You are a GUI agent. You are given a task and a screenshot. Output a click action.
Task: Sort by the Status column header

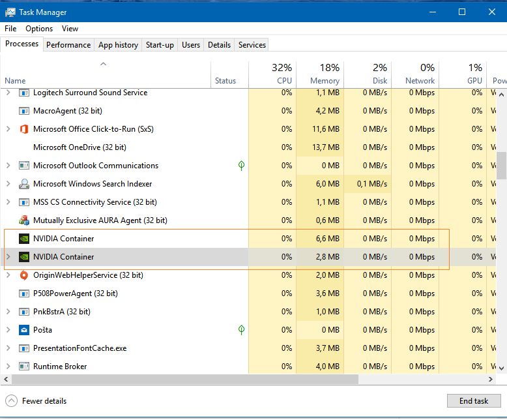pyautogui.click(x=229, y=74)
